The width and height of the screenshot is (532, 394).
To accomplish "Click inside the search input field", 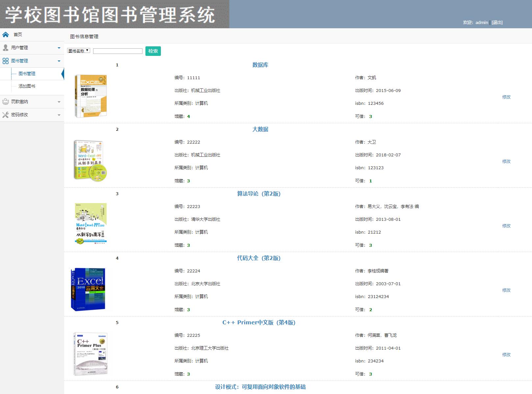I will pos(117,51).
